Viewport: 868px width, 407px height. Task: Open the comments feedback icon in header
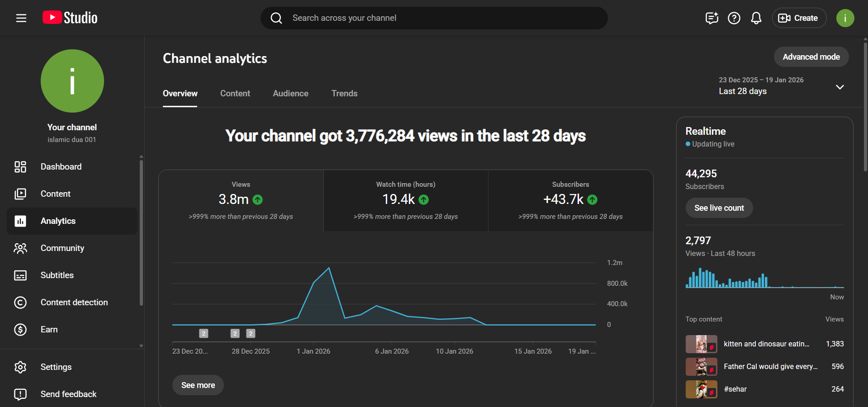point(711,18)
